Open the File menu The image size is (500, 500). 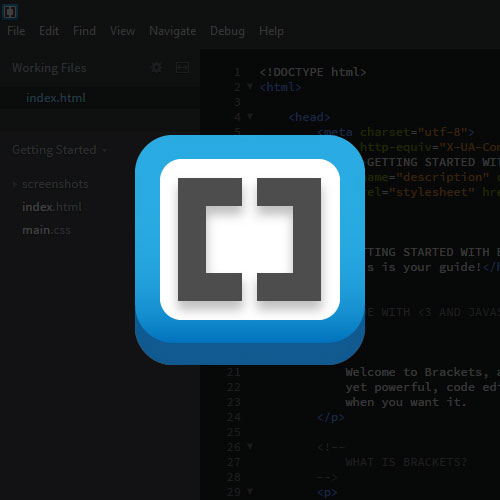(16, 31)
